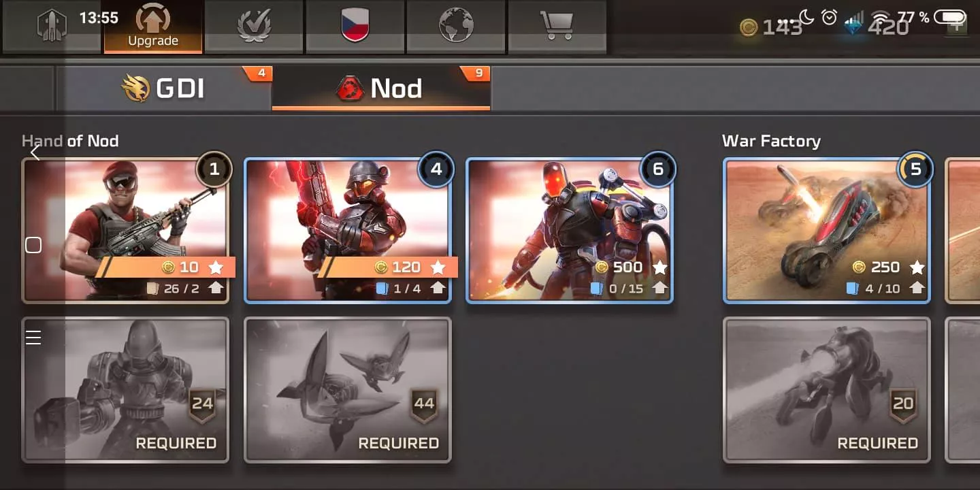Click the gold coin currency counter
Image resolution: width=980 pixels, height=490 pixels.
click(771, 28)
